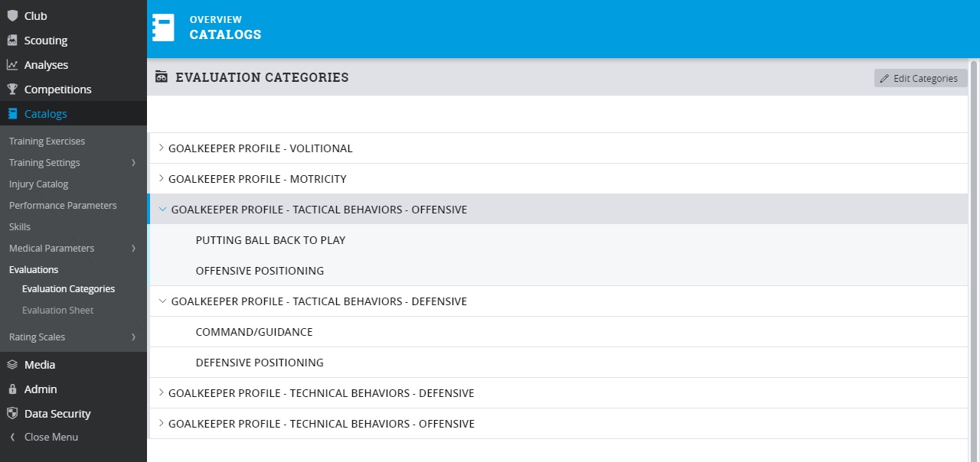Open Performance Parameters page

[63, 206]
